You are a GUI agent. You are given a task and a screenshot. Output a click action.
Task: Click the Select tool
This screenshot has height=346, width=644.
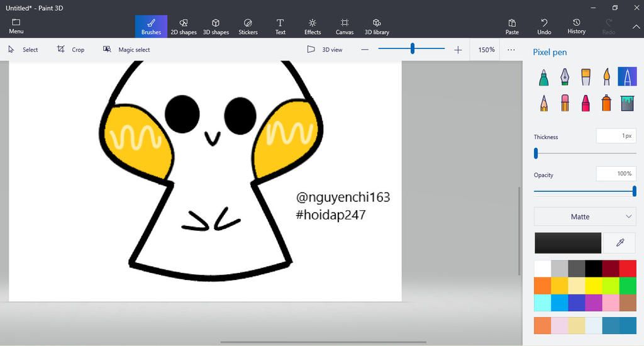coord(23,50)
